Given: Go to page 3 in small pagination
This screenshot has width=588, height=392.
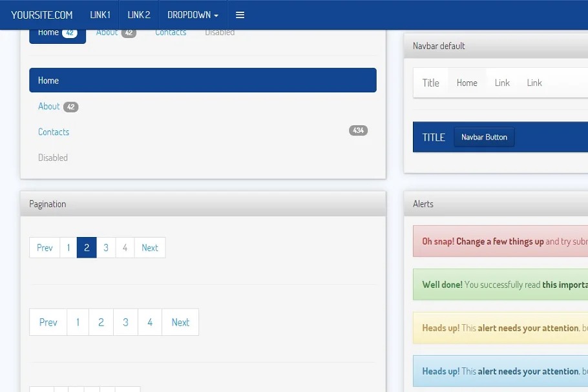Looking at the screenshot, I should (x=106, y=247).
